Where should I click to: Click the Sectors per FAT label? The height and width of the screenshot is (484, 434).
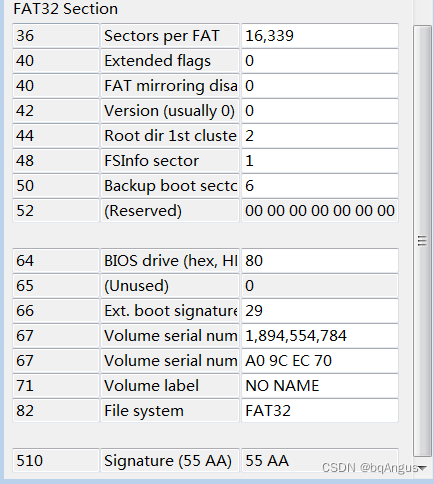[170, 36]
